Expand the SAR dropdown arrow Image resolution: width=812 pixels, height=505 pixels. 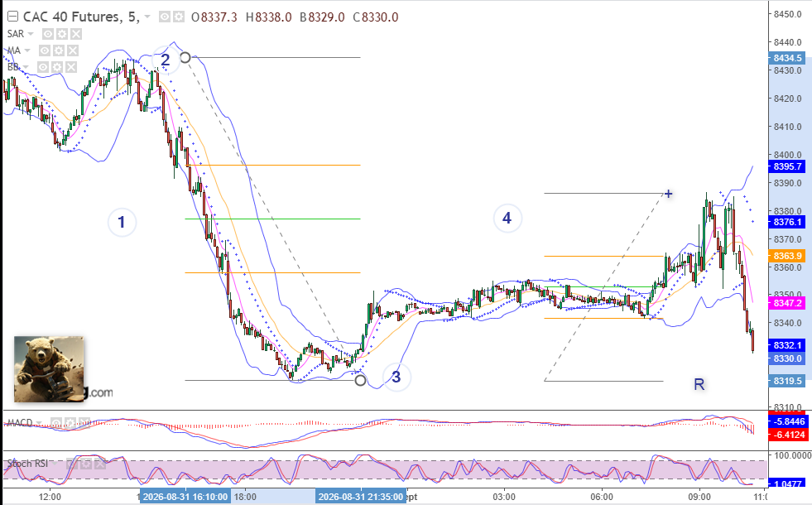31,34
